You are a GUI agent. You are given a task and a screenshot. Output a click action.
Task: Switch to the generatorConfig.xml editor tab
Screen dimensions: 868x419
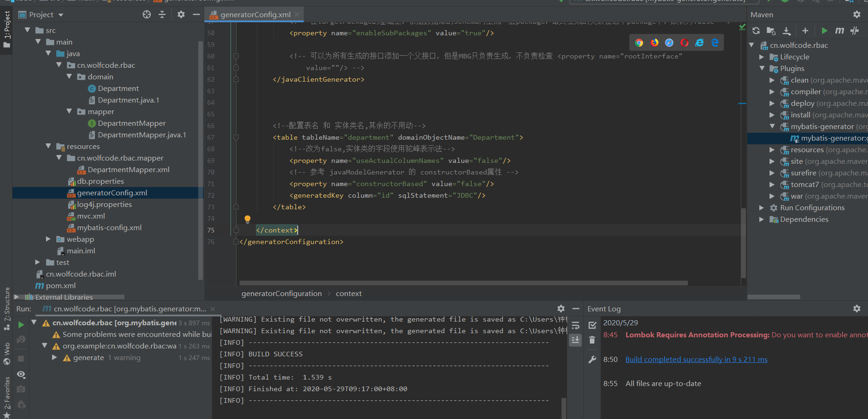tap(255, 14)
